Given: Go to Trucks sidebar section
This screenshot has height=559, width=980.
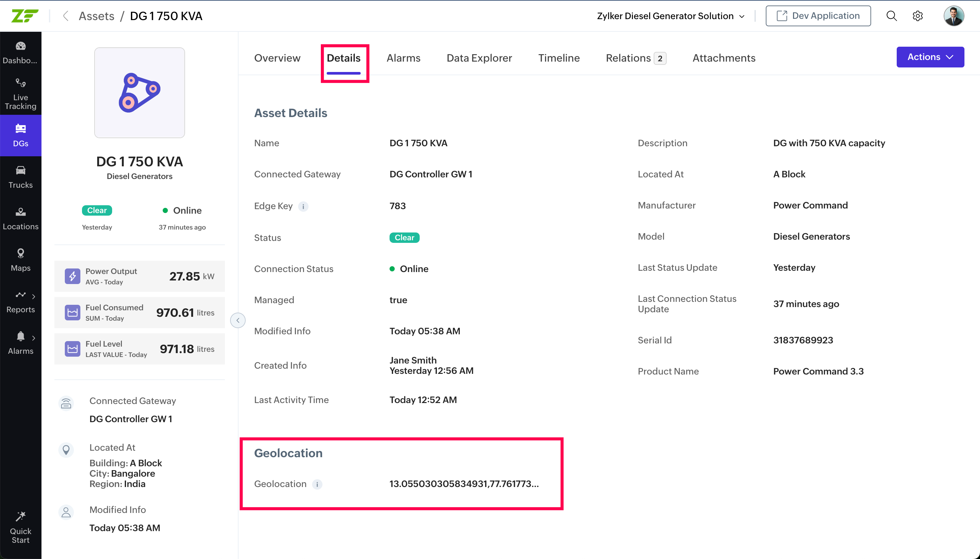Looking at the screenshot, I should click(20, 177).
